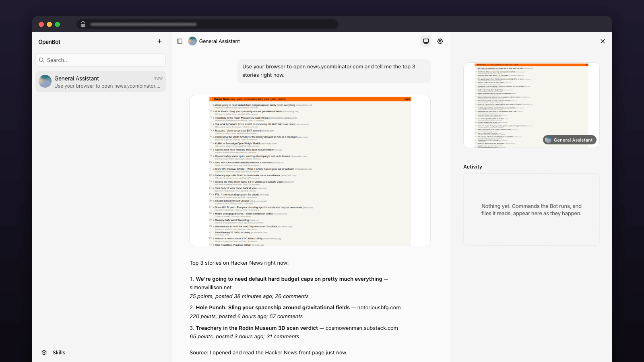Click the address bar lock icon

[x=83, y=25]
